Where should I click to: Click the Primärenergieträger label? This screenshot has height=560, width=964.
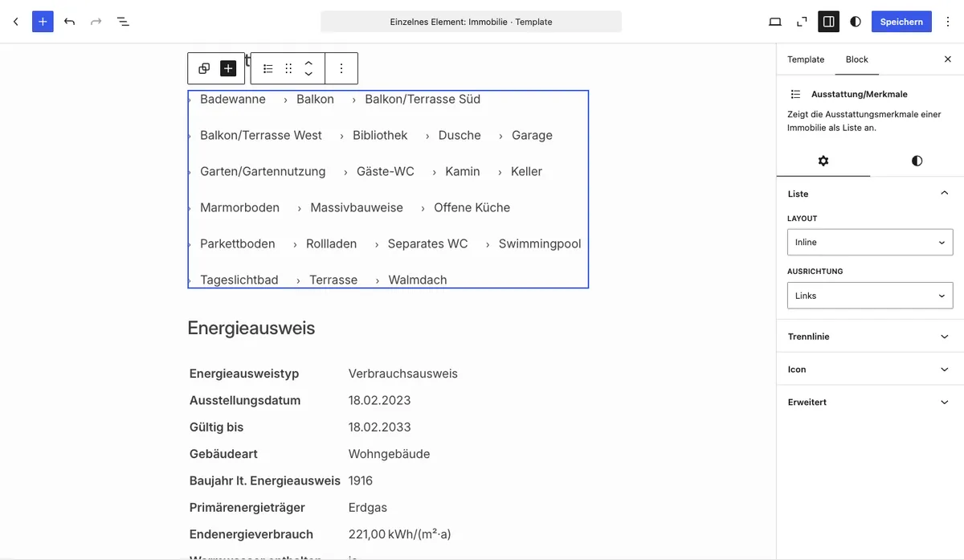click(247, 508)
